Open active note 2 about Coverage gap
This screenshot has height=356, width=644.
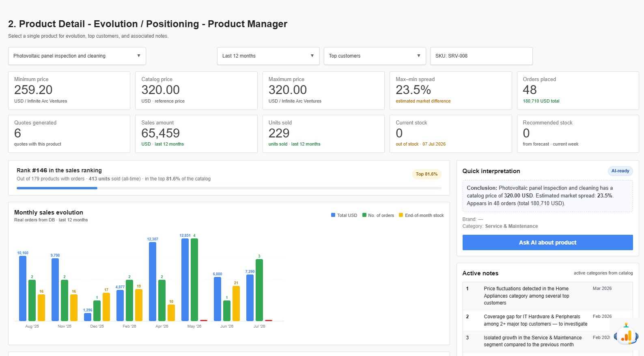(547, 320)
